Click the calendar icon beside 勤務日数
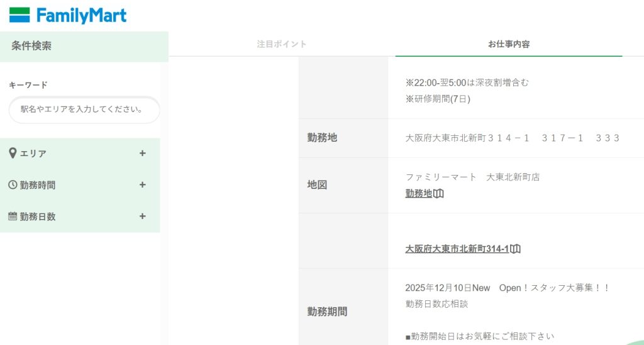This screenshot has height=345, width=644. pos(13,217)
